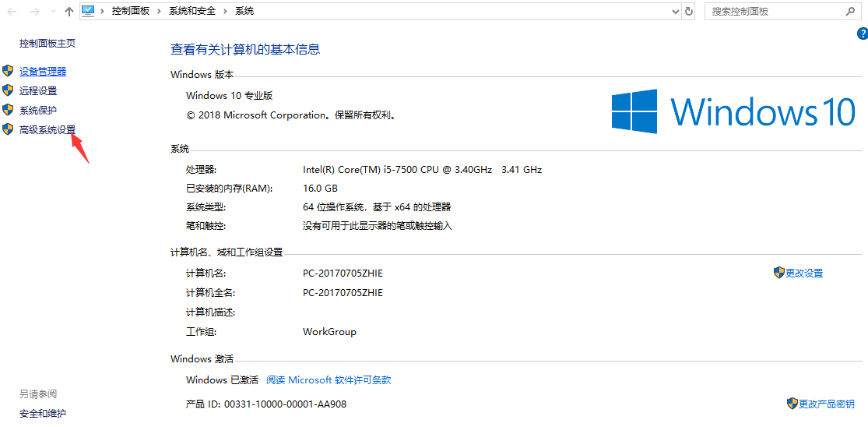The height and width of the screenshot is (427, 868).
Task: Go up one level with up arrow
Action: 69,11
